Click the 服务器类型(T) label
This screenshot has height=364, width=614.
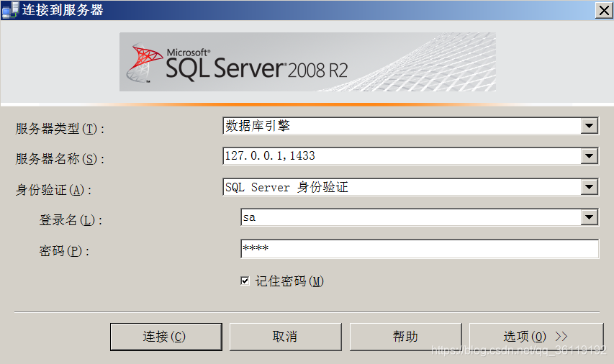click(x=60, y=128)
